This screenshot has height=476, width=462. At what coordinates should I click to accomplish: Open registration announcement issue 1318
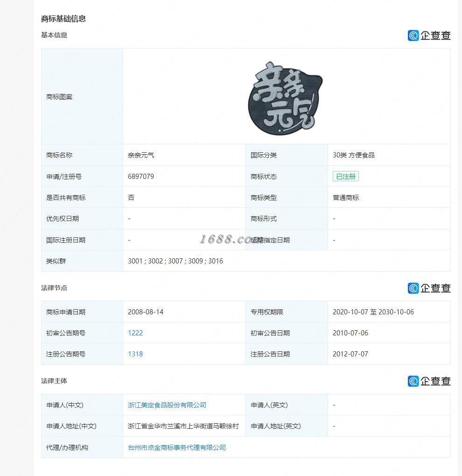pyautogui.click(x=135, y=354)
